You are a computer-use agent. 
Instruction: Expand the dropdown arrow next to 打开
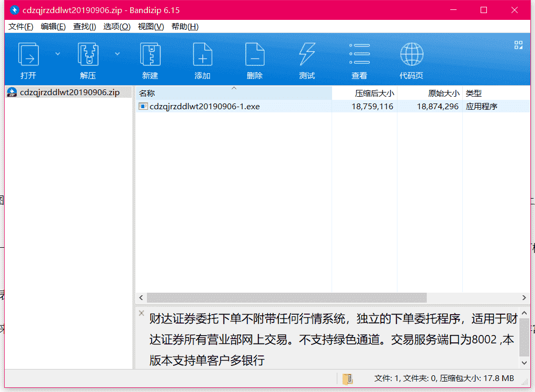click(x=58, y=54)
